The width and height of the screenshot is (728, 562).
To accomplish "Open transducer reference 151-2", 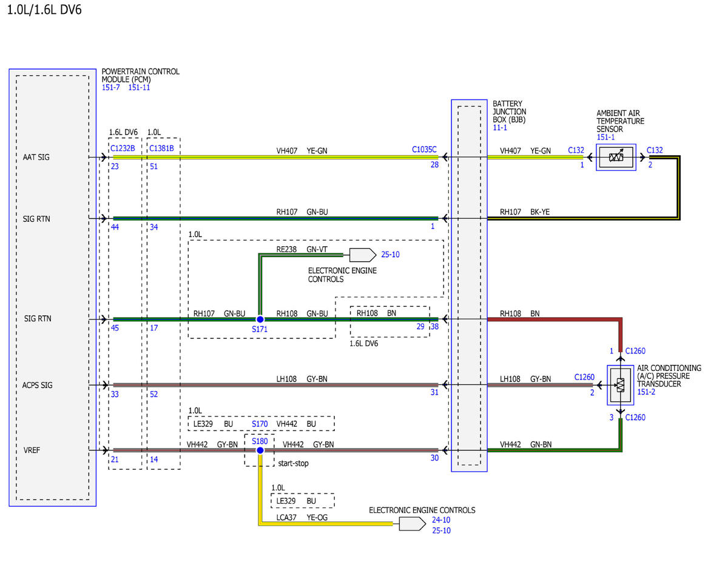I will pos(647,392).
